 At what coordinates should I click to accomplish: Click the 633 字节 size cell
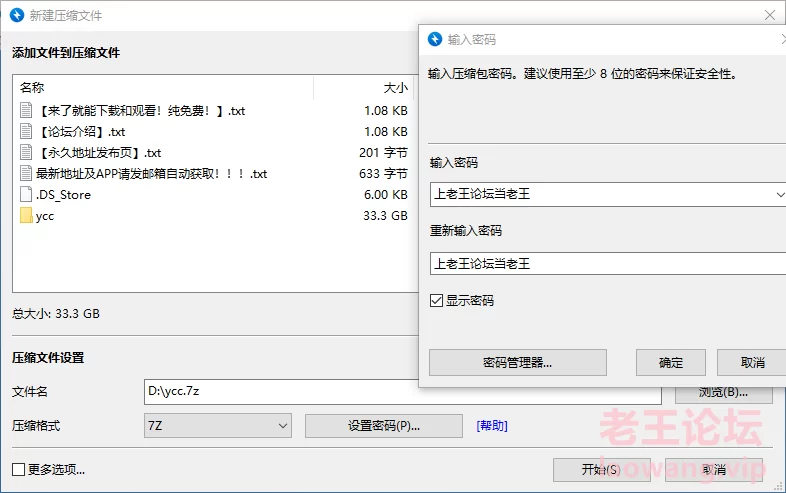383,174
